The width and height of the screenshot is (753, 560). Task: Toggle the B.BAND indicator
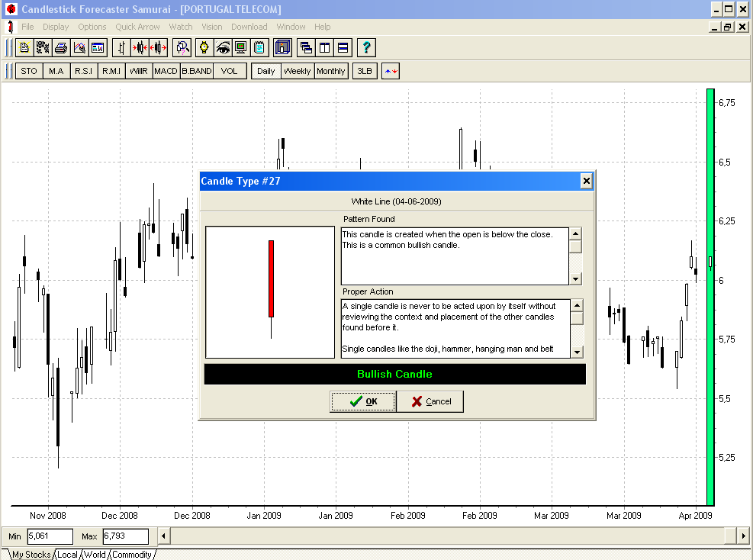click(x=197, y=71)
